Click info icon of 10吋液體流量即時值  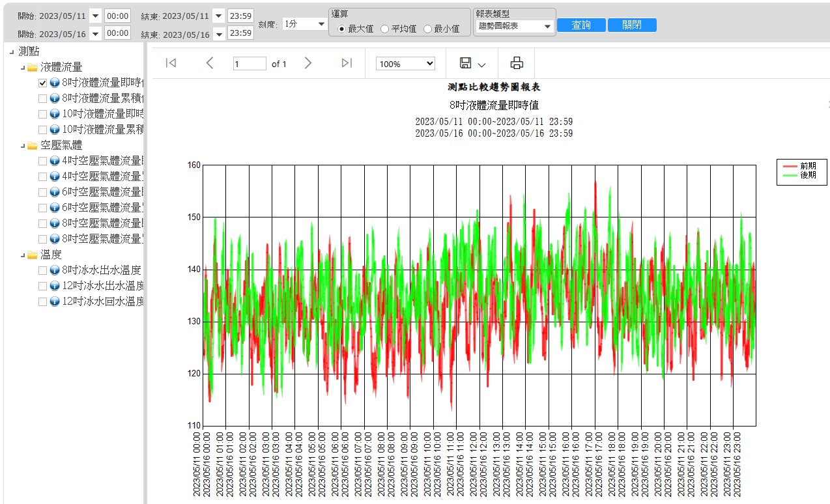point(55,114)
